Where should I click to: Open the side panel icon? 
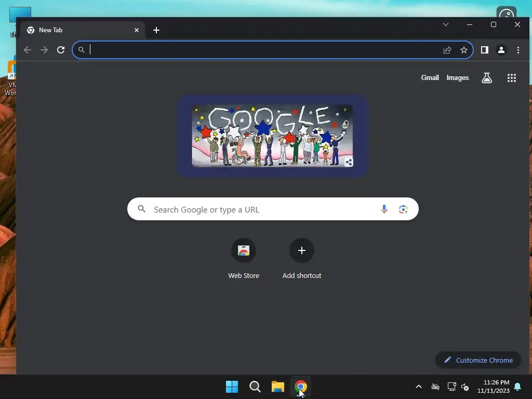tap(485, 50)
